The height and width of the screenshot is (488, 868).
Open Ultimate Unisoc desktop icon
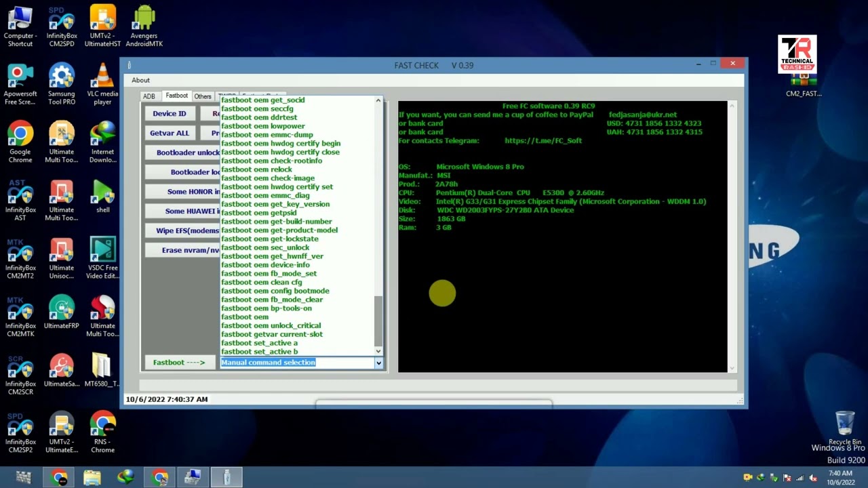[62, 259]
